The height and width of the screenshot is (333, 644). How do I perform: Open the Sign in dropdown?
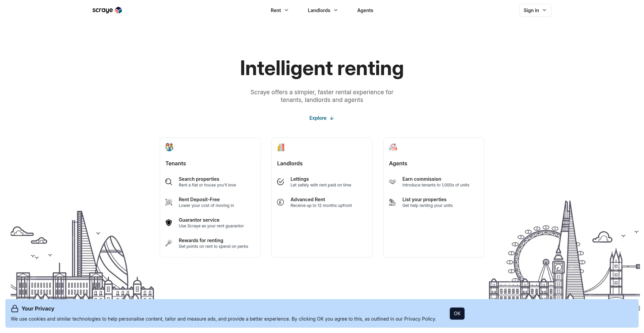tap(535, 10)
